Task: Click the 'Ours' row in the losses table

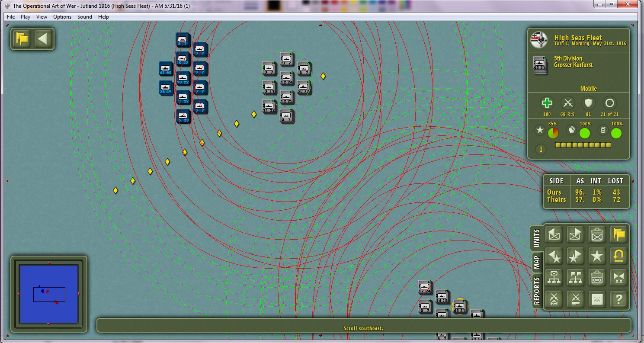Action: pos(586,192)
